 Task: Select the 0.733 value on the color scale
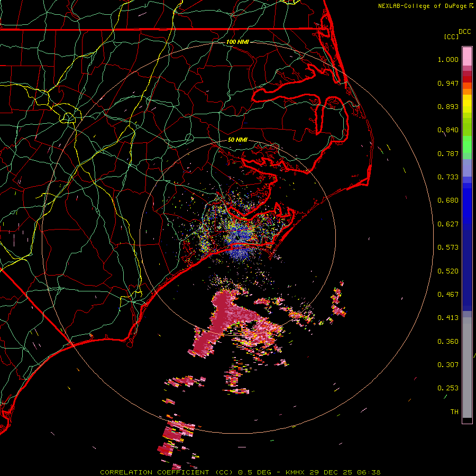pos(448,177)
